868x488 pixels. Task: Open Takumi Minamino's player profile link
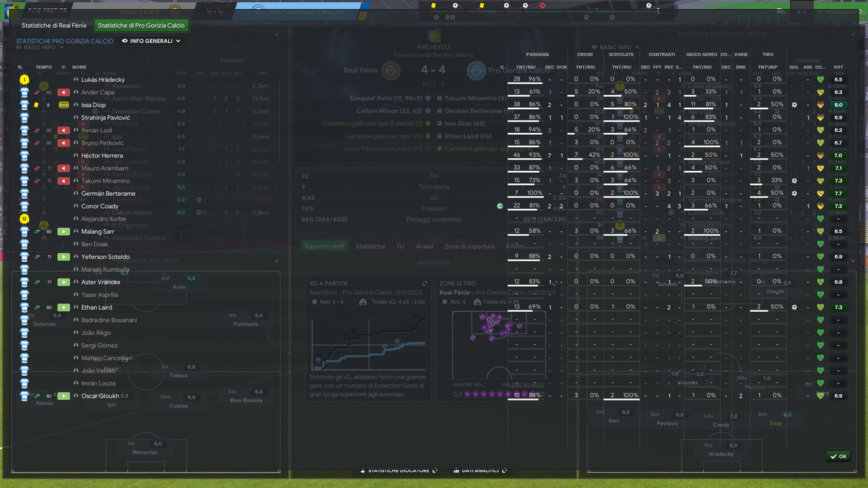105,181
